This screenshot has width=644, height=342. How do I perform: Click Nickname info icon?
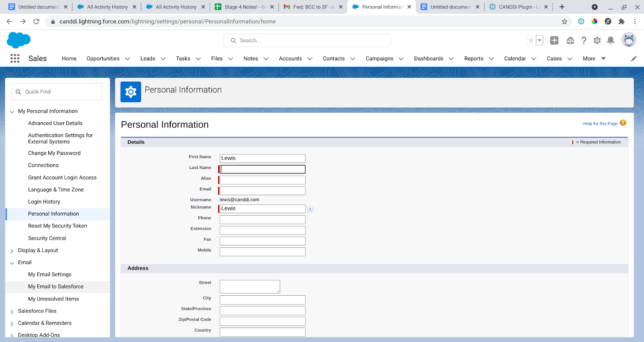tap(310, 209)
